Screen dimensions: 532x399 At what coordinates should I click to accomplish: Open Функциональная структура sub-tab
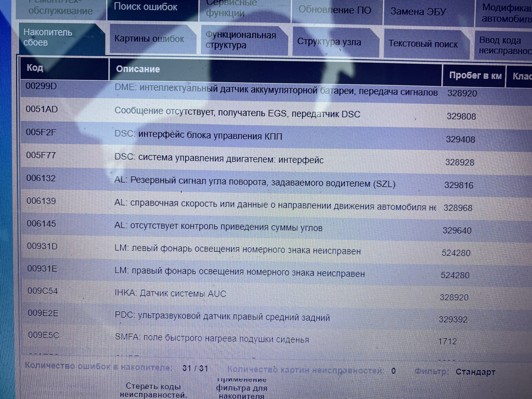pos(244,40)
